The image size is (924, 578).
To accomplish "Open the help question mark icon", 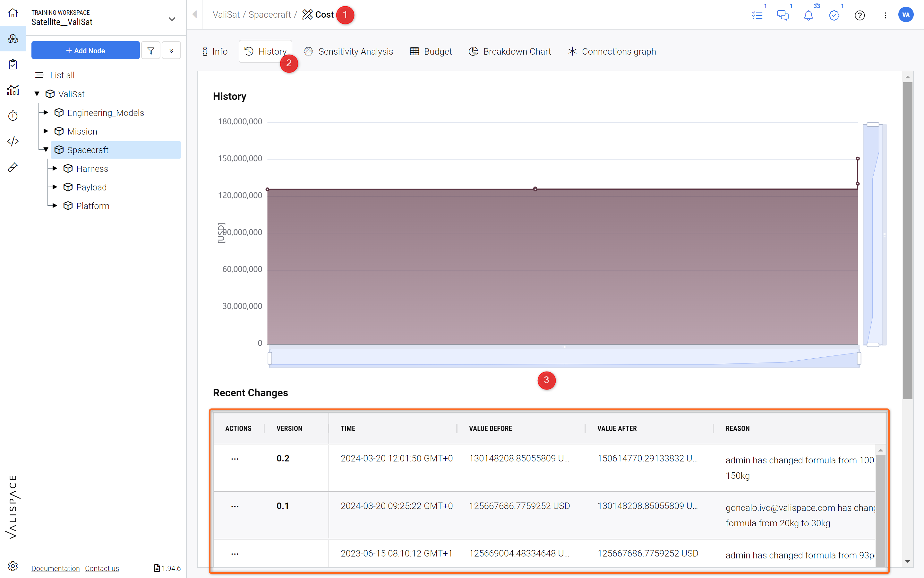I will click(860, 15).
